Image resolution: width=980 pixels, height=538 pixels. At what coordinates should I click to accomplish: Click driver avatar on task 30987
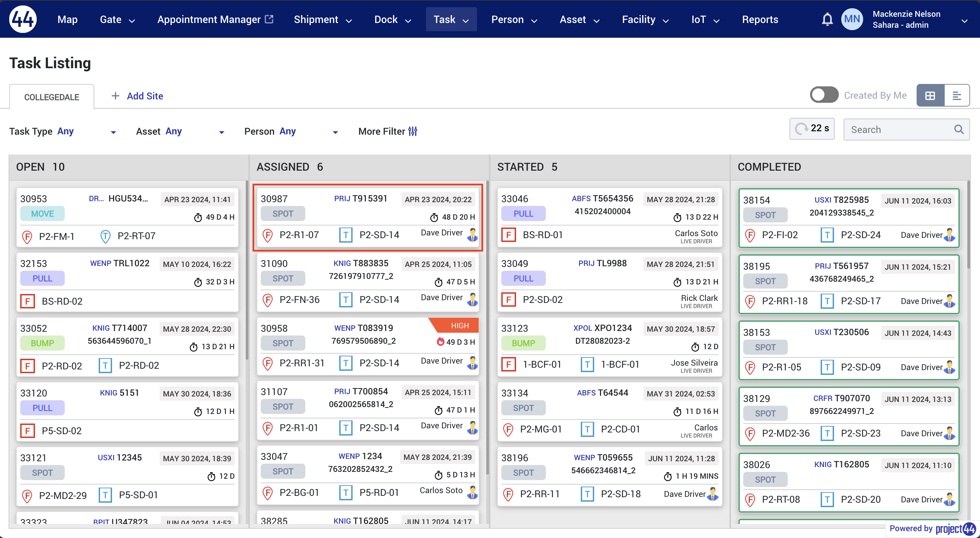tap(472, 234)
